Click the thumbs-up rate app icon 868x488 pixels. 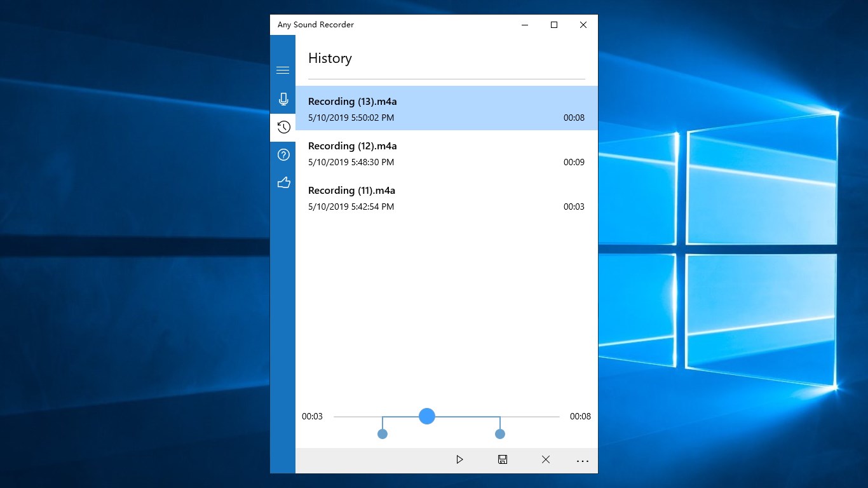click(283, 182)
